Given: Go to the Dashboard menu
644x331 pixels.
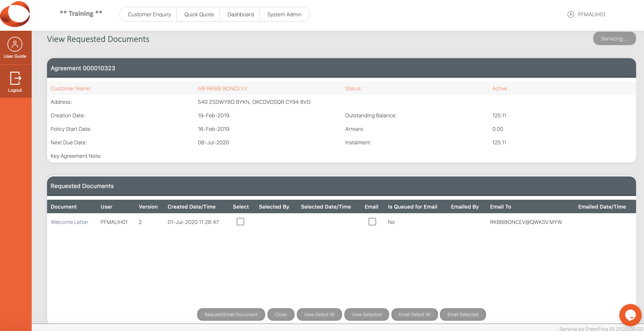Looking at the screenshot, I should point(240,14).
